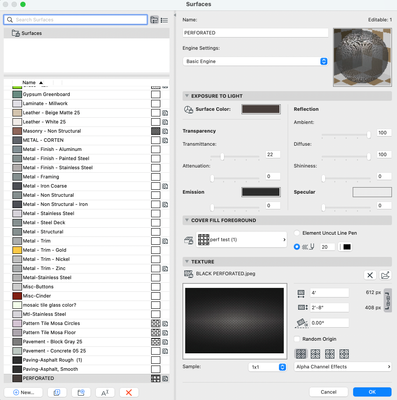Viewport: 397px width, 400px height.
Task: Click the Cancel button
Action: click(328, 392)
